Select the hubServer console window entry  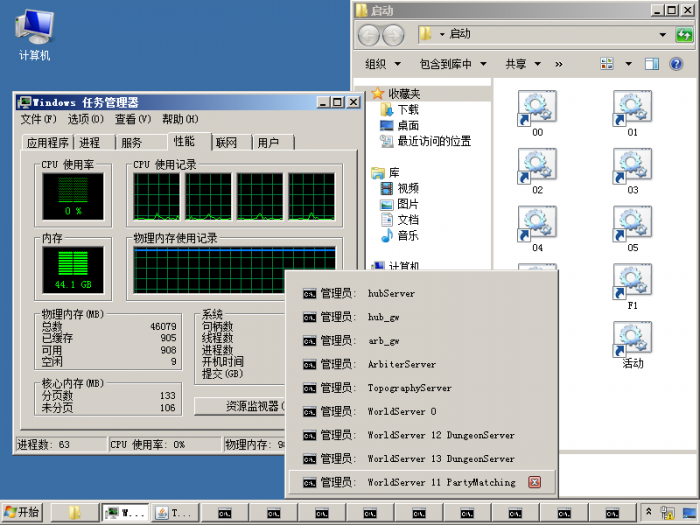pyautogui.click(x=422, y=293)
